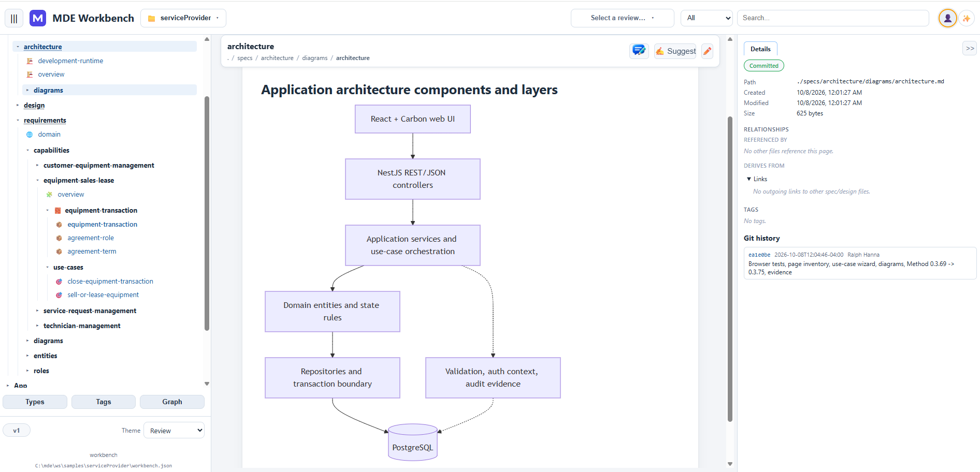Toggle the sidebar panel icon

pos(14,18)
